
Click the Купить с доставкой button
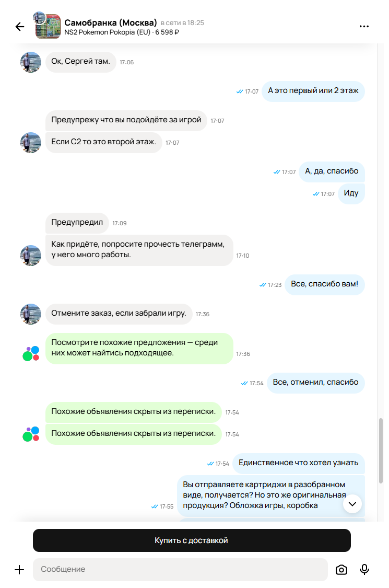[x=192, y=540]
